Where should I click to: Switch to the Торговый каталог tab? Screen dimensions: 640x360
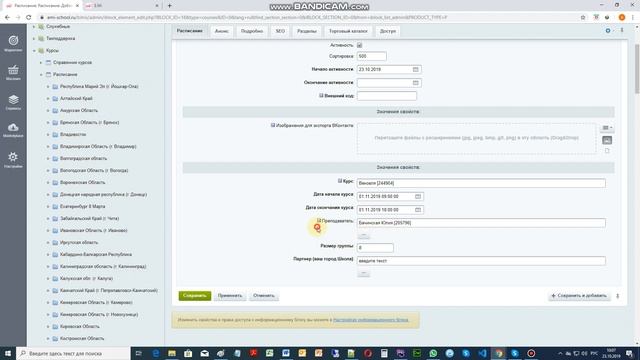[348, 31]
